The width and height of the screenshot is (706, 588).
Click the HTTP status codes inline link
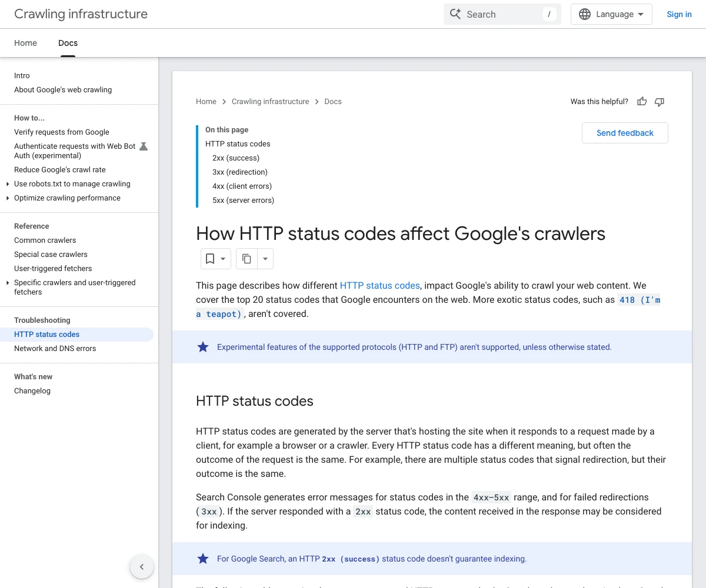tap(380, 286)
